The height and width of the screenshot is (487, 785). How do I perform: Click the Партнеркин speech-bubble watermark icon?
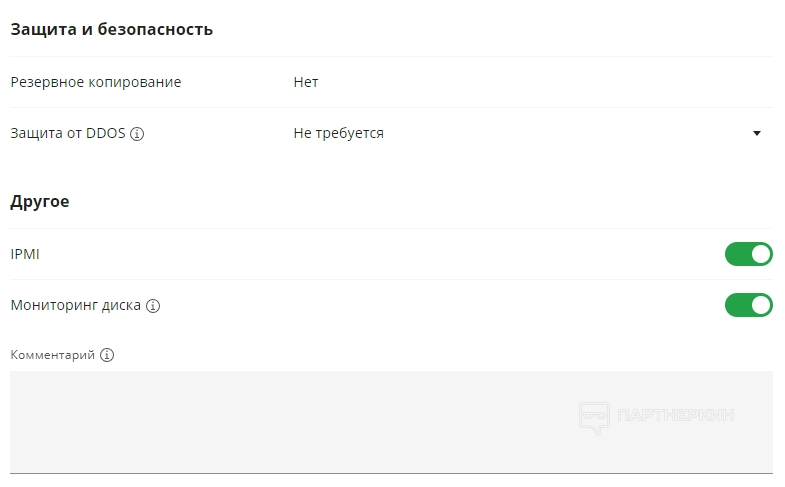click(x=594, y=416)
